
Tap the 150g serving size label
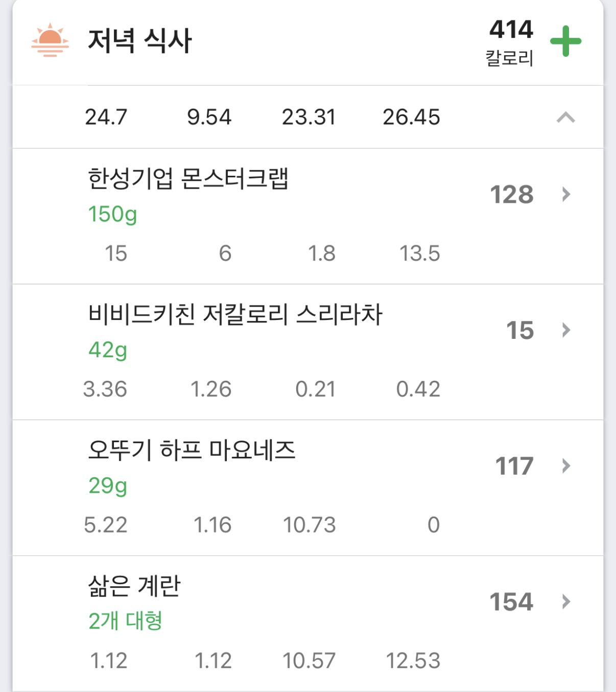click(x=112, y=215)
